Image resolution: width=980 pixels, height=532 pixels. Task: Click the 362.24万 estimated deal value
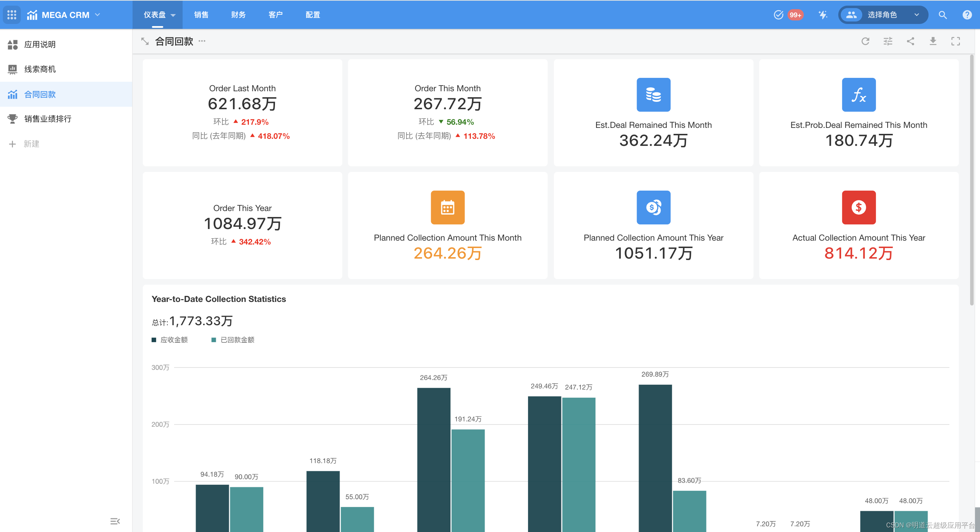pos(653,141)
